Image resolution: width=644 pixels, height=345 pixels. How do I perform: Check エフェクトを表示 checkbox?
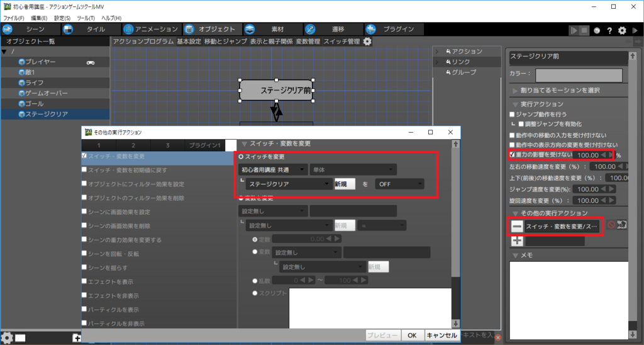pos(84,281)
